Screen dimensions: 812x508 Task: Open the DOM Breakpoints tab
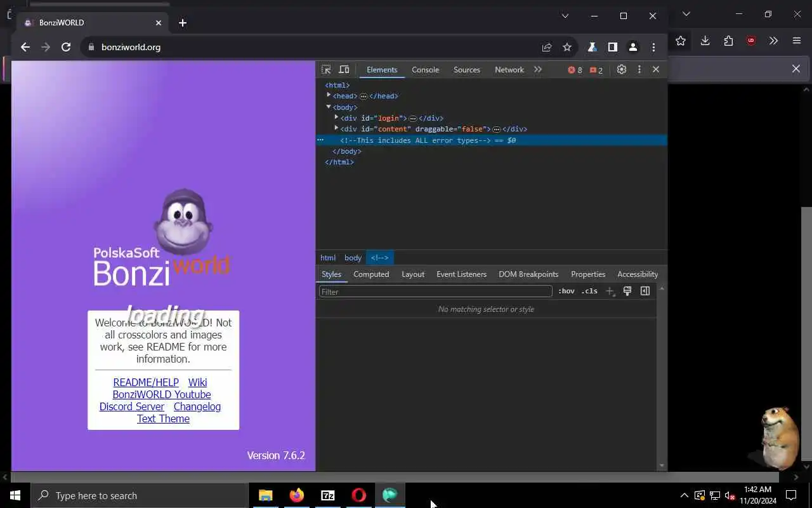[528, 274]
